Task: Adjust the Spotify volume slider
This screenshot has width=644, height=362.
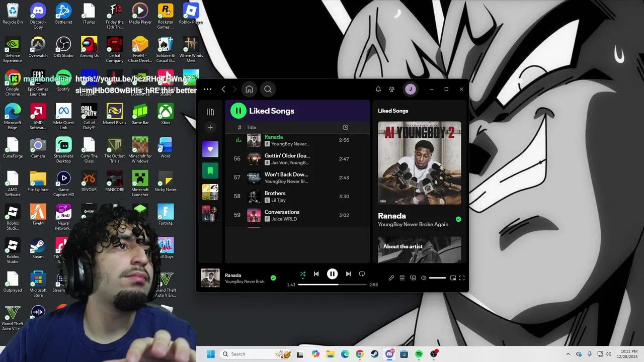Action: 437,278
